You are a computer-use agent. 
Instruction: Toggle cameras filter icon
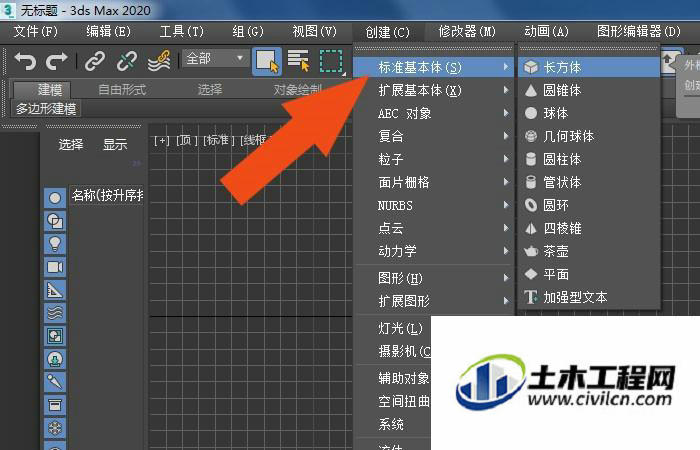[x=55, y=267]
